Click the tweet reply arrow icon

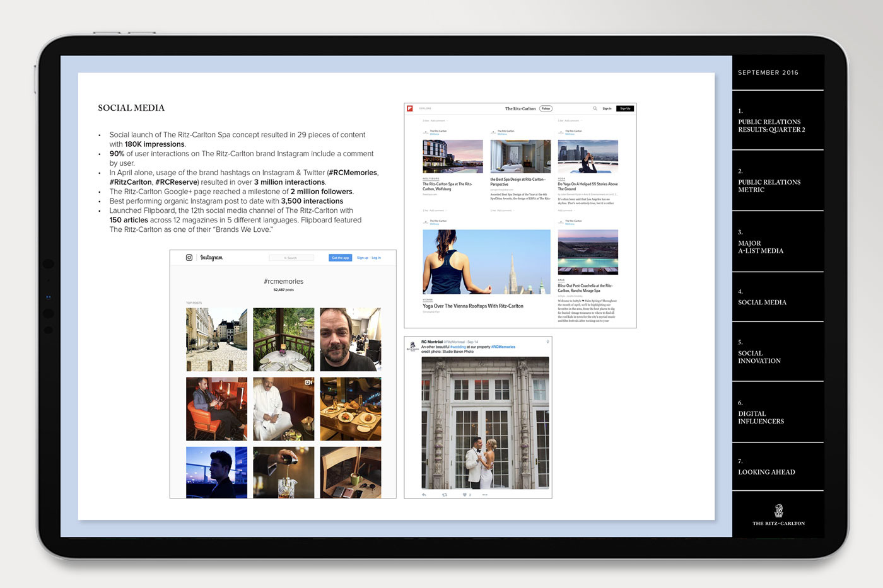(424, 495)
